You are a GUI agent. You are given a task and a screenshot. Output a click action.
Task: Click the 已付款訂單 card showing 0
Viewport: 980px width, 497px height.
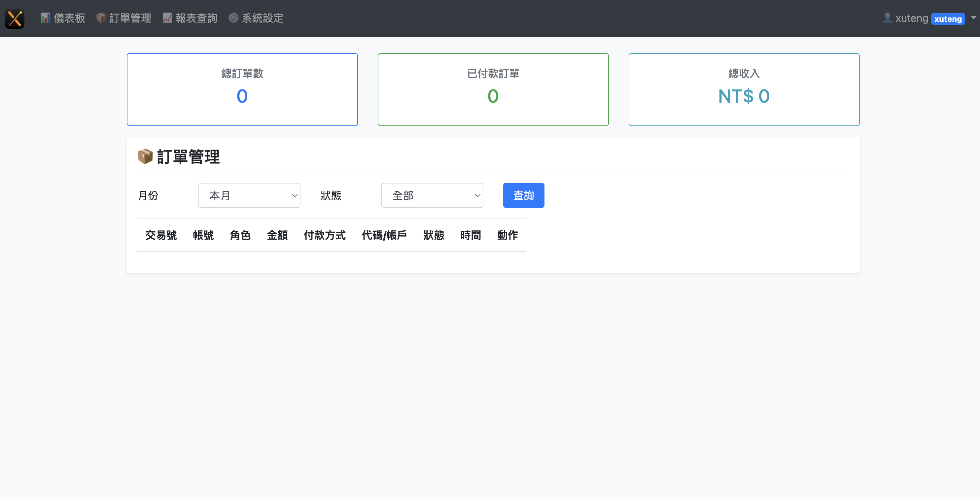(493, 89)
